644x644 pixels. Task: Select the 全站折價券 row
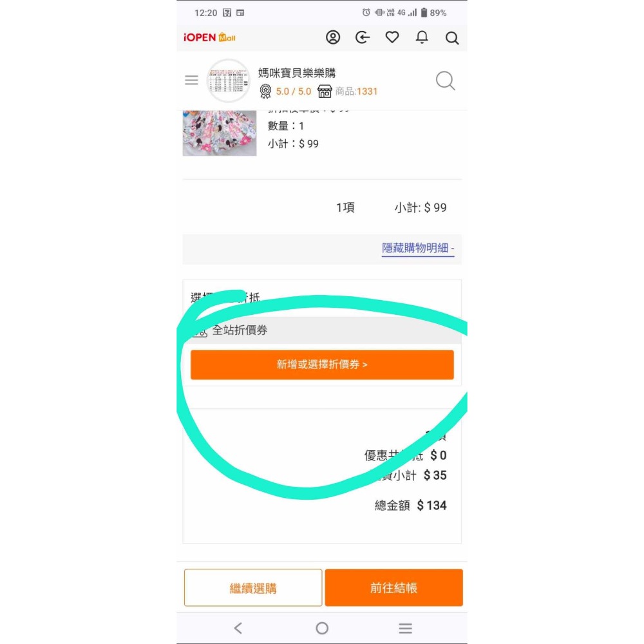click(322, 330)
